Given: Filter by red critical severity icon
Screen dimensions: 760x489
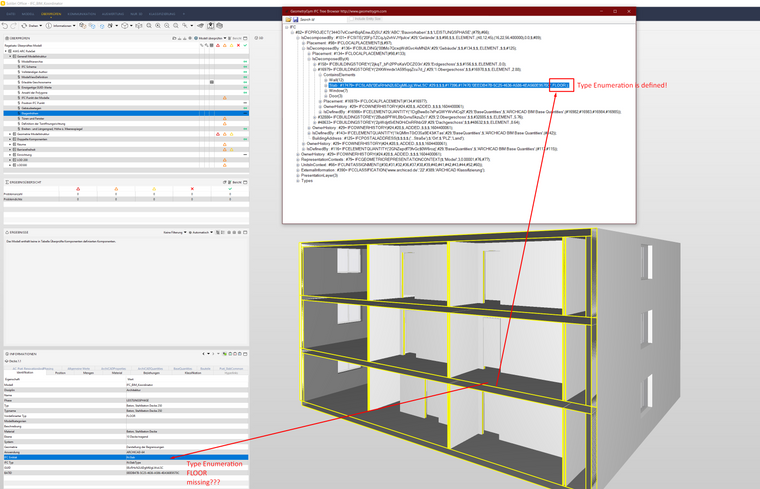Looking at the screenshot, I should pos(218,45).
